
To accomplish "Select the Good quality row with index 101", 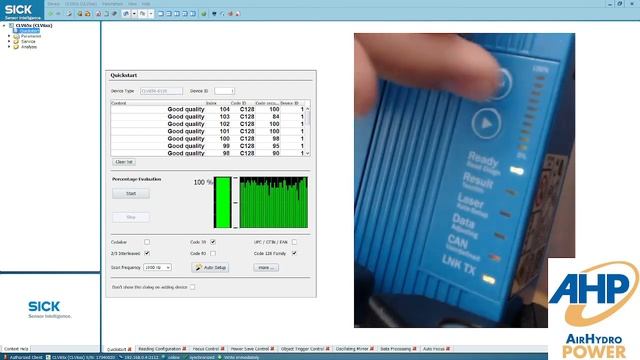I will tap(208, 131).
